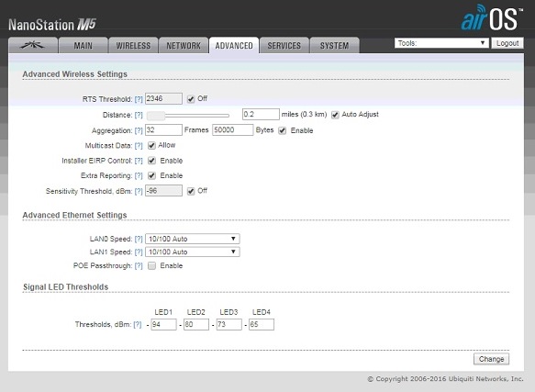Show help for POE Passthrough

point(139,266)
